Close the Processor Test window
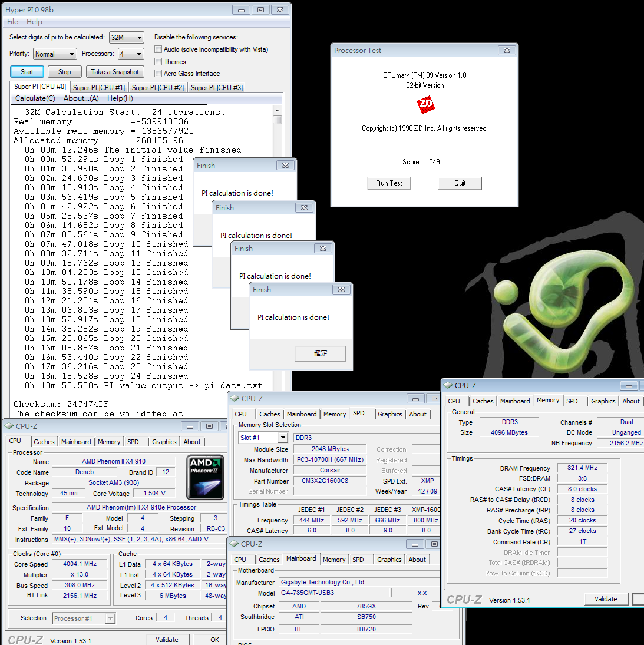This screenshot has width=644, height=645. pyautogui.click(x=507, y=50)
